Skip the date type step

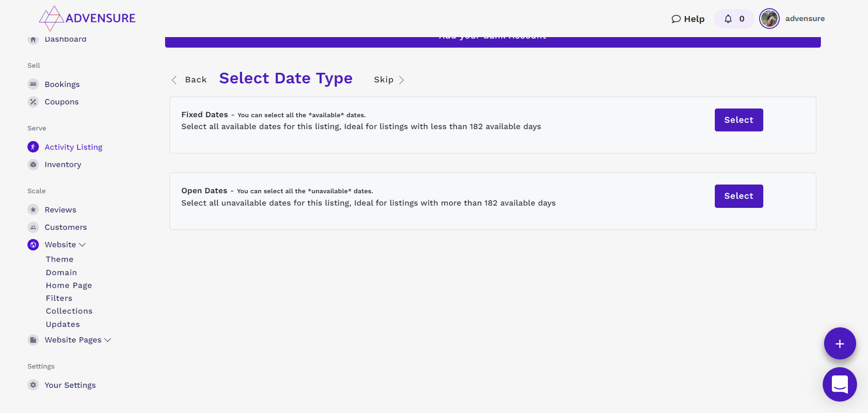tap(389, 80)
